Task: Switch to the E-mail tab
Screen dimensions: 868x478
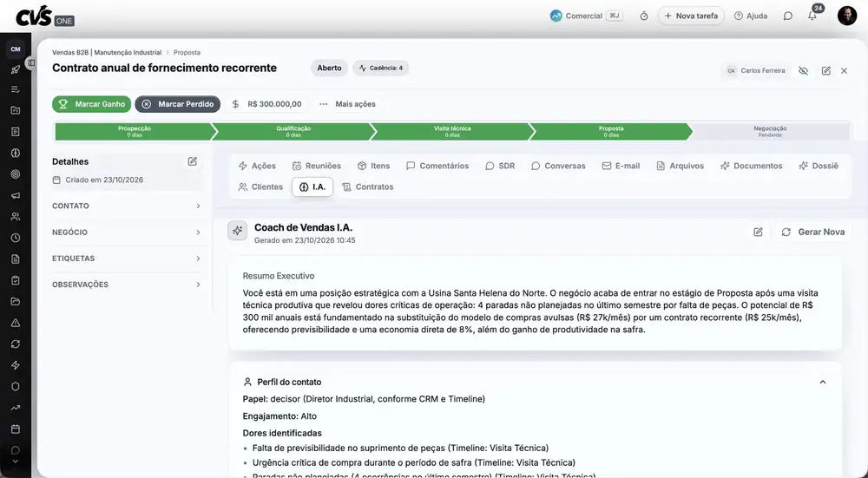Action: [x=621, y=166]
